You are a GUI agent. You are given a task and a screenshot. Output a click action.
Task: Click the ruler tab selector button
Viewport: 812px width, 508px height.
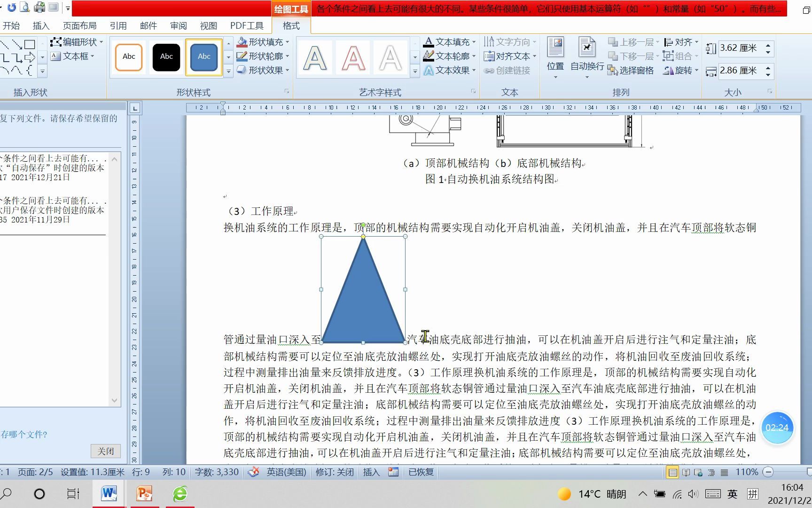pyautogui.click(x=135, y=109)
